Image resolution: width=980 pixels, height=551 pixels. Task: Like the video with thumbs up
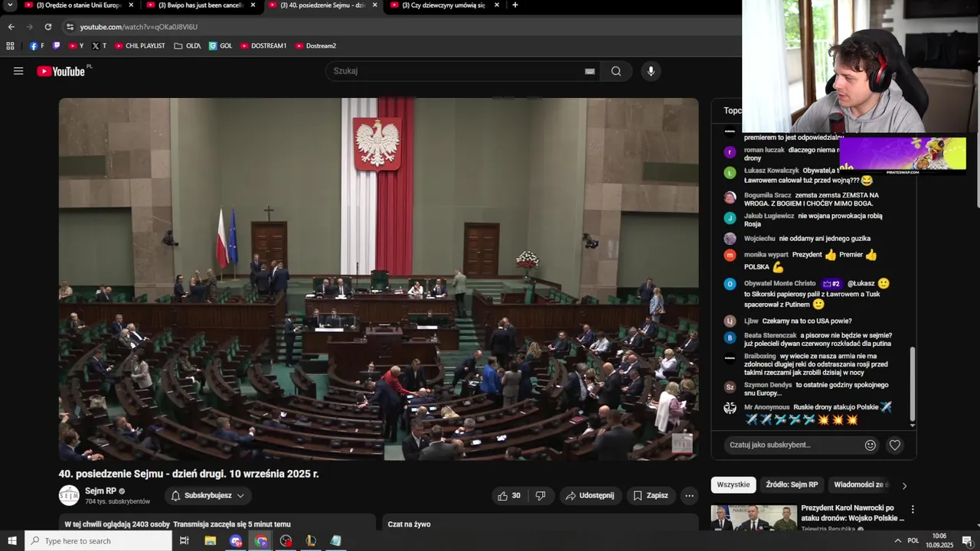pyautogui.click(x=509, y=496)
